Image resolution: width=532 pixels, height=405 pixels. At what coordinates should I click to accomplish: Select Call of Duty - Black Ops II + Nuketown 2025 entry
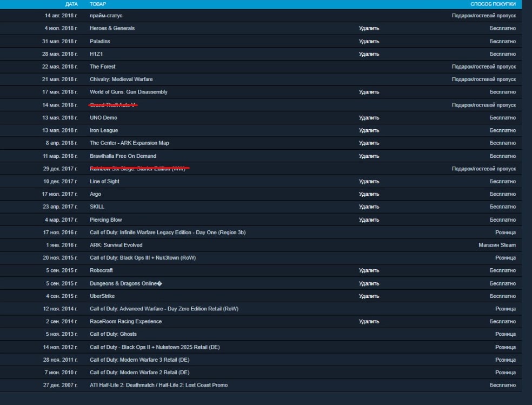pos(155,347)
